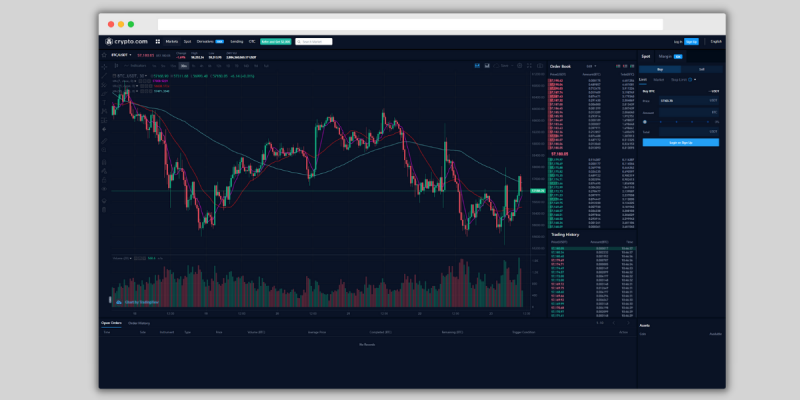800x400 pixels.
Task: Toggle magnet mode in drawing toolbar
Action: (104, 162)
